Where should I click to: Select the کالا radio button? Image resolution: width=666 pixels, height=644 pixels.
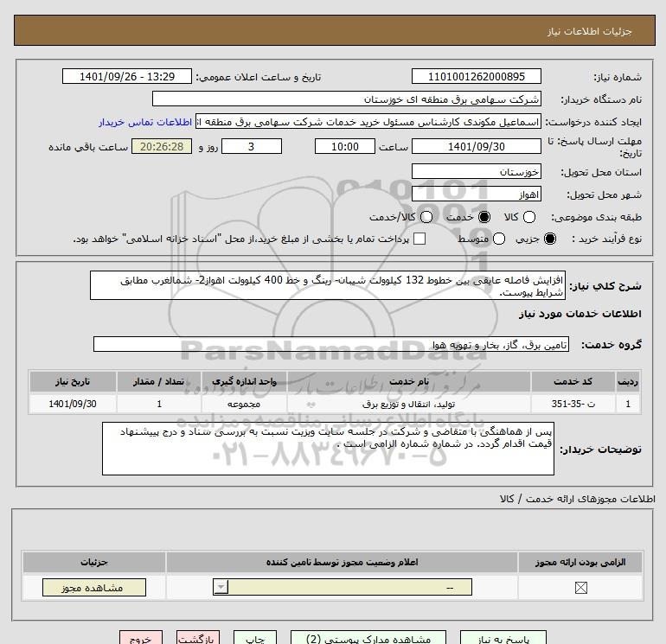click(x=528, y=217)
